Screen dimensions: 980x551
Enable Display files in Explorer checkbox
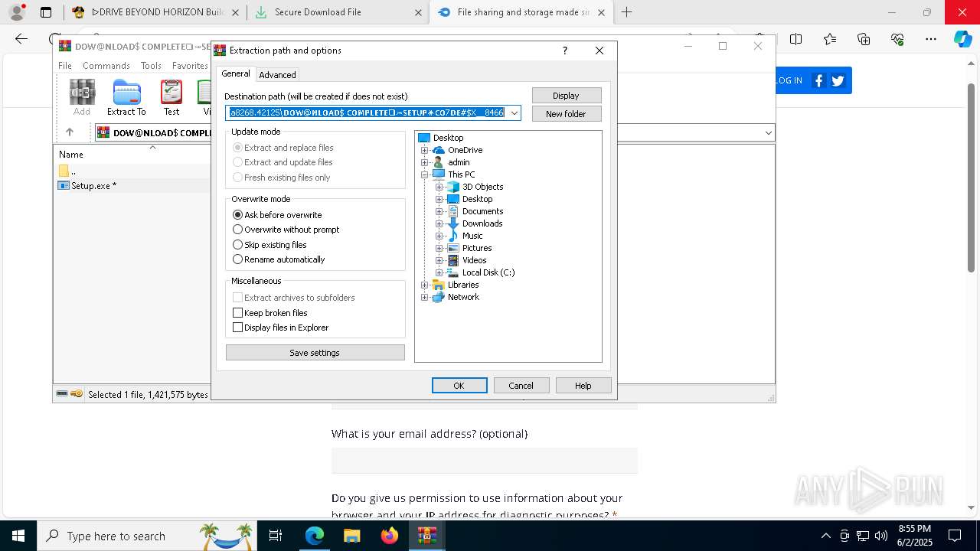(x=237, y=328)
